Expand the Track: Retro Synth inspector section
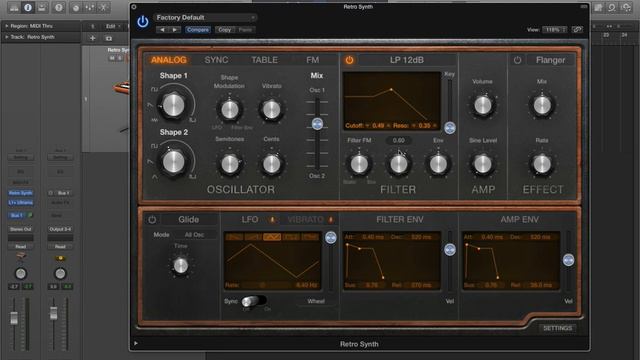 (7, 37)
